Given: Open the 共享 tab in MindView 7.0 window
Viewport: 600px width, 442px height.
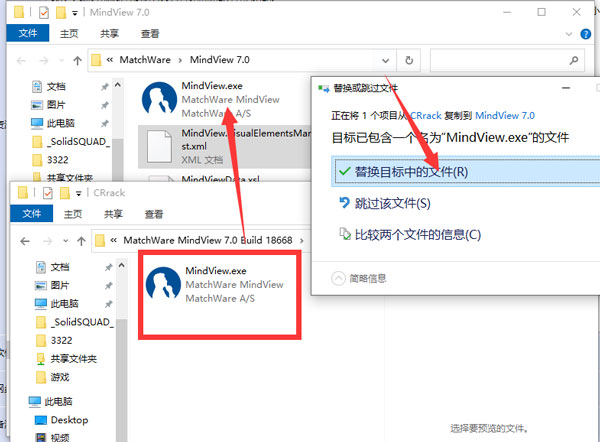Looking at the screenshot, I should point(109,34).
